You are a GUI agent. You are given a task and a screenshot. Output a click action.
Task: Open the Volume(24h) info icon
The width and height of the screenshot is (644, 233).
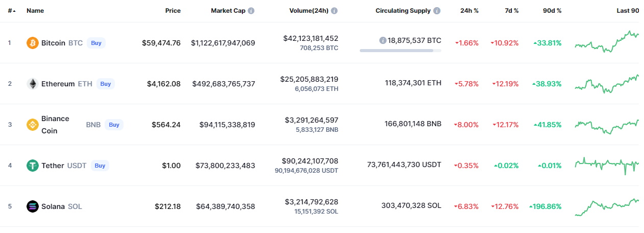point(334,11)
